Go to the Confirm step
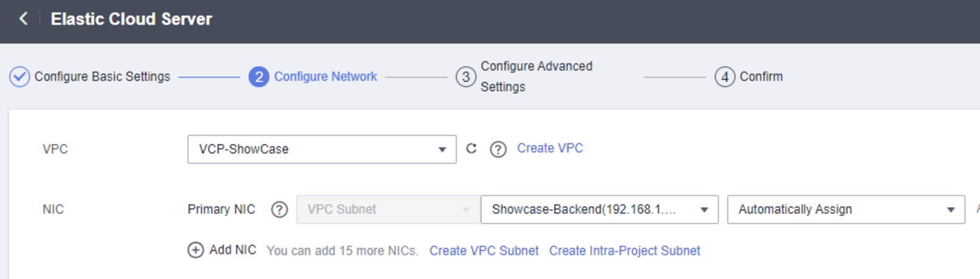980x279 pixels. point(761,77)
